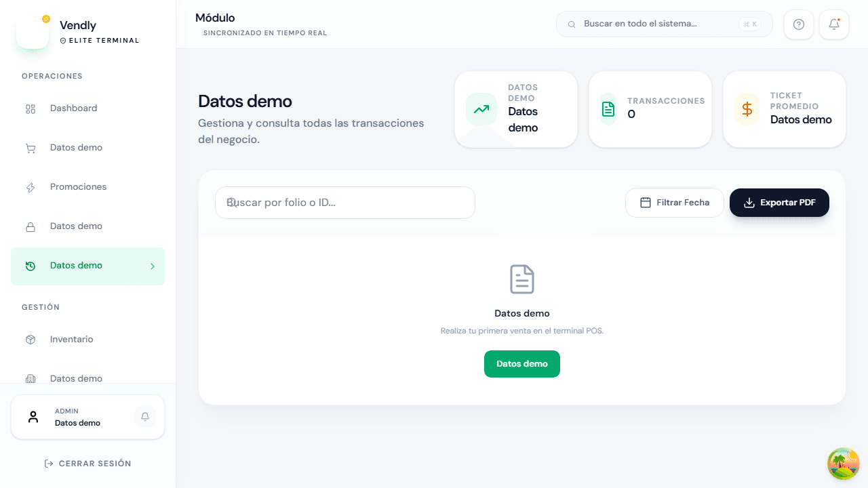Click the Operaciones section heading

(52, 76)
